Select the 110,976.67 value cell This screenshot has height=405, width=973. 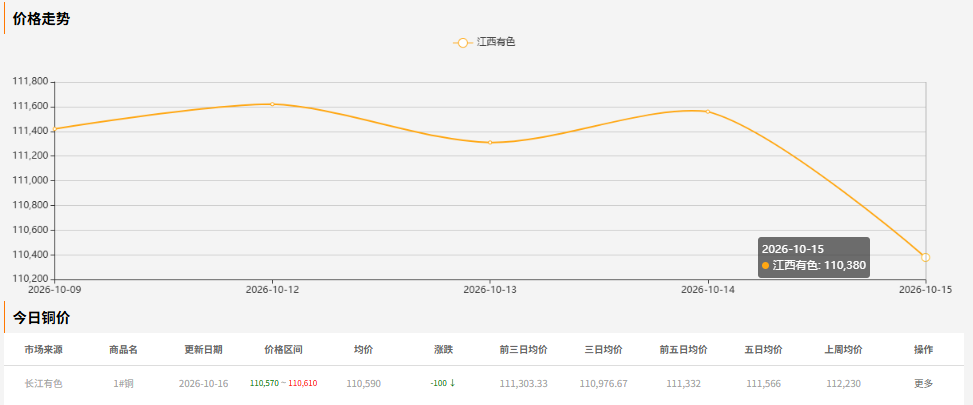tap(604, 384)
